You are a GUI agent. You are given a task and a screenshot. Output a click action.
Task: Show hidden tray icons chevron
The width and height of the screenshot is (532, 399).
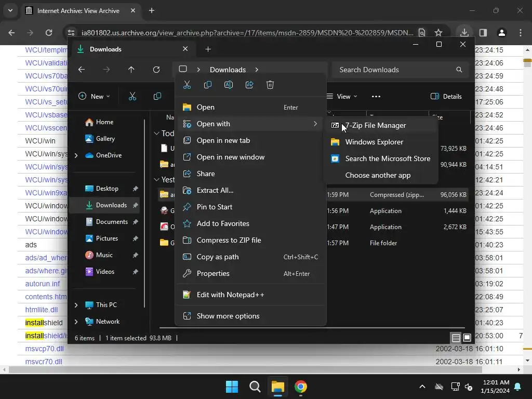point(422,387)
